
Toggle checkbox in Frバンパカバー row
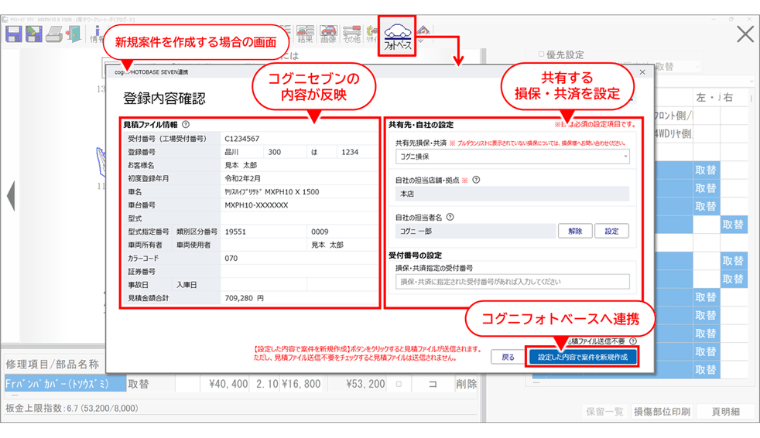click(398, 384)
